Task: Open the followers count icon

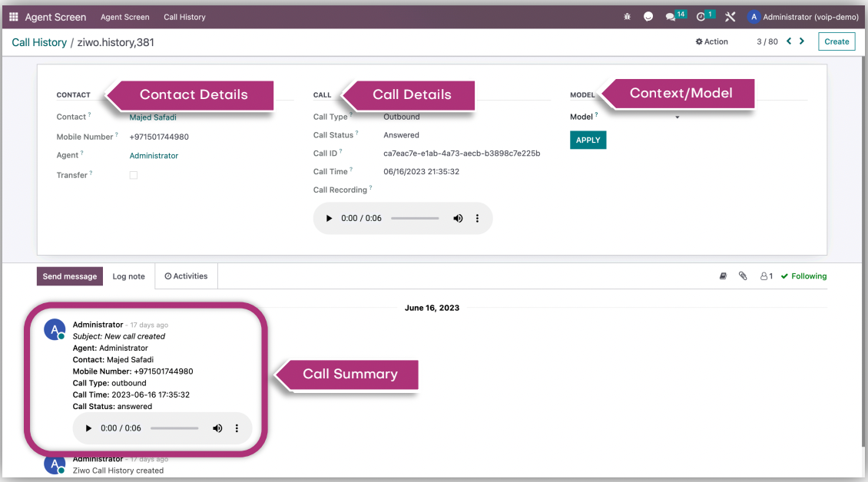Action: click(x=766, y=276)
